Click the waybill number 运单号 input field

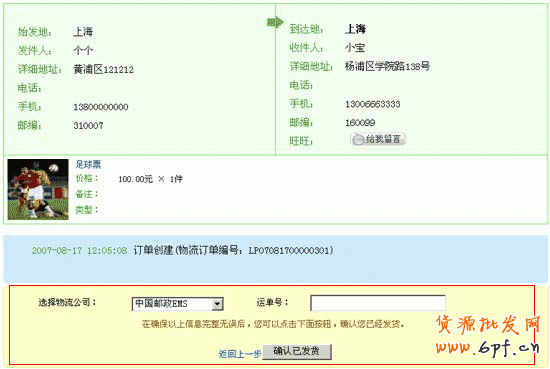378,303
